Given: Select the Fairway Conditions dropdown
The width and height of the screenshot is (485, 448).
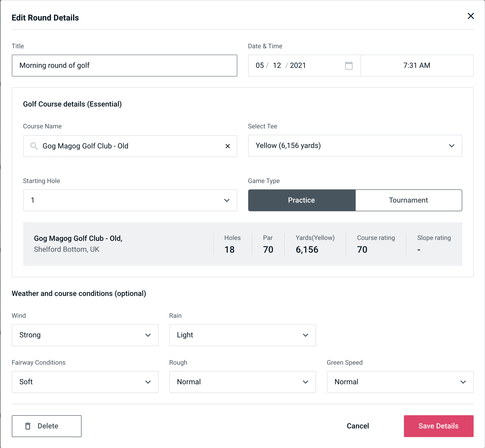Looking at the screenshot, I should [x=85, y=382].
